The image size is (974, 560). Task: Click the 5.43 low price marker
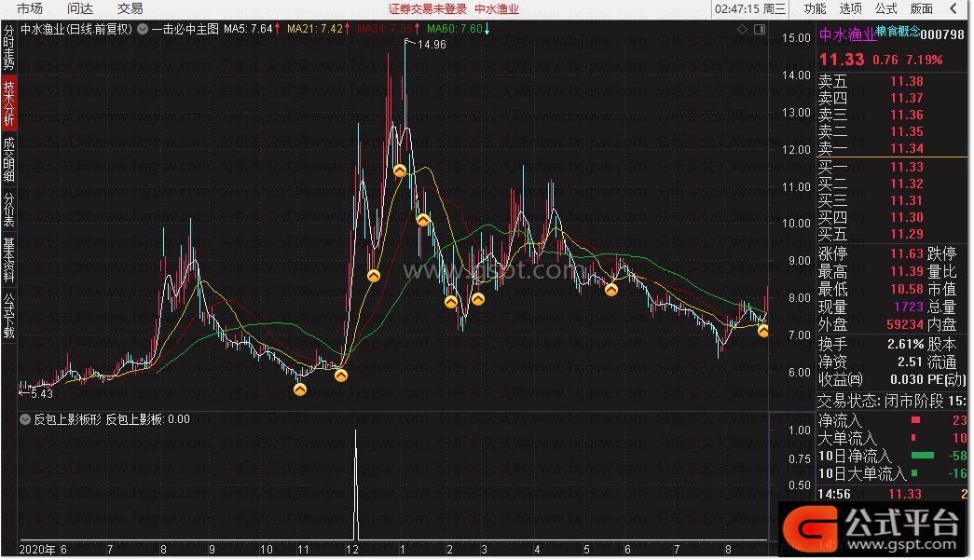click(x=42, y=393)
